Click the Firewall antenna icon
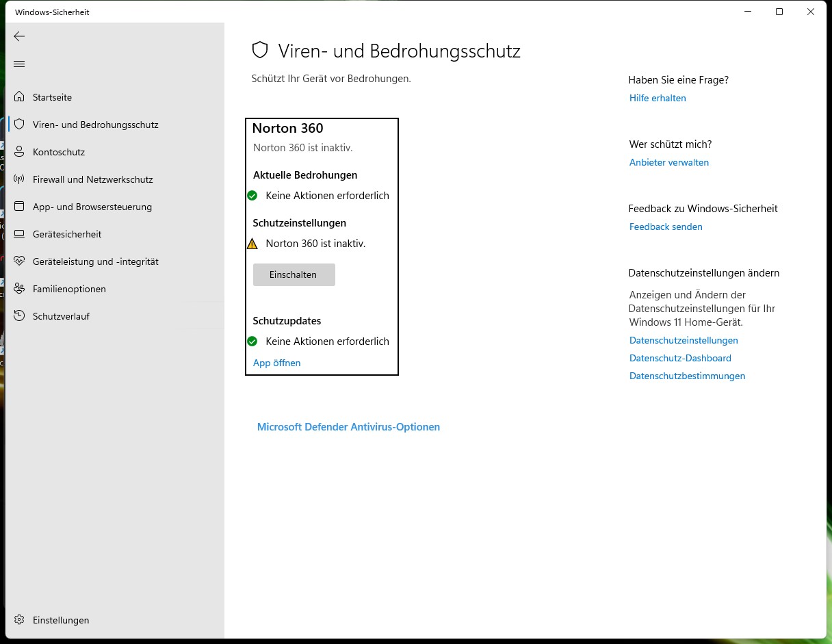Viewport: 832px width, 644px height. 19,179
